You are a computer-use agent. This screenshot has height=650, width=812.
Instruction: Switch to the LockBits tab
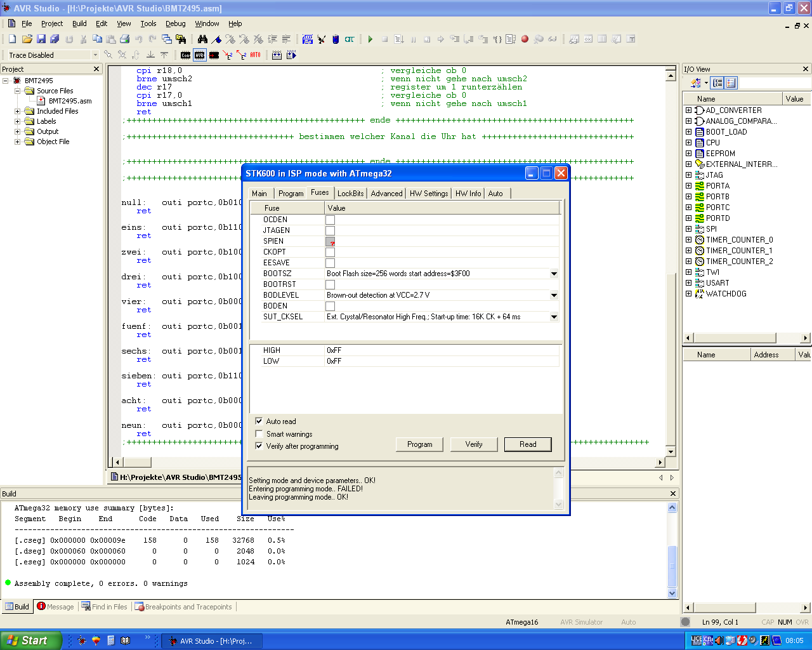pyautogui.click(x=350, y=194)
